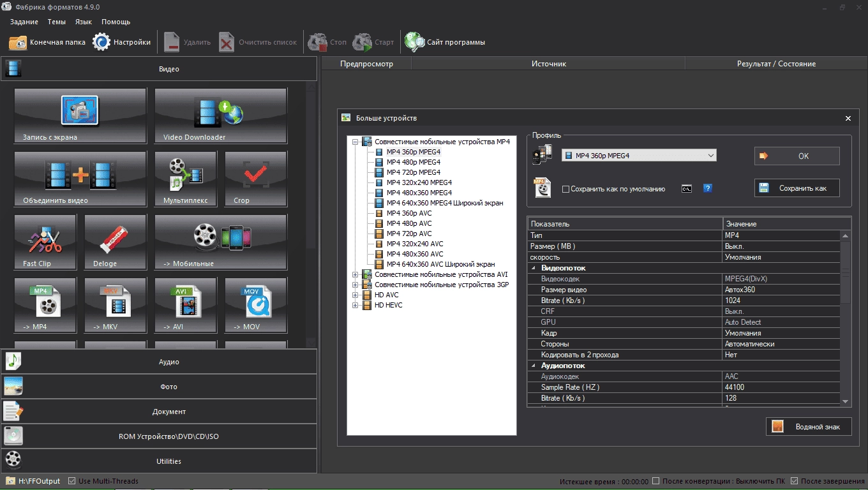Click the Конечная папка toolbar button
Viewport: 868px width, 490px height.
(x=47, y=42)
